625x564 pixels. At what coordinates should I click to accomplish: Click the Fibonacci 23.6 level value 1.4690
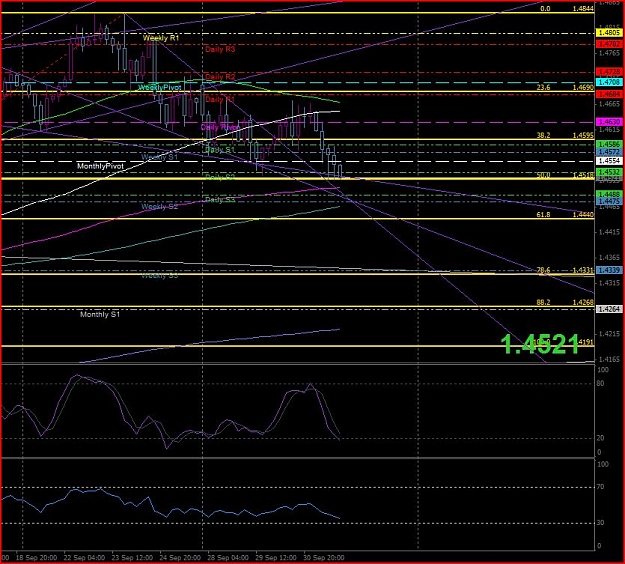(583, 87)
